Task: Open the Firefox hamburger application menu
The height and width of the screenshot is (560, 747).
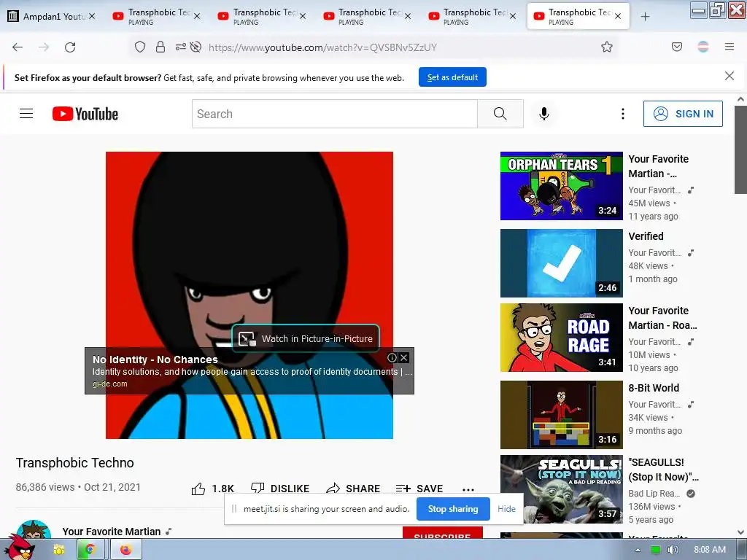Action: click(729, 47)
